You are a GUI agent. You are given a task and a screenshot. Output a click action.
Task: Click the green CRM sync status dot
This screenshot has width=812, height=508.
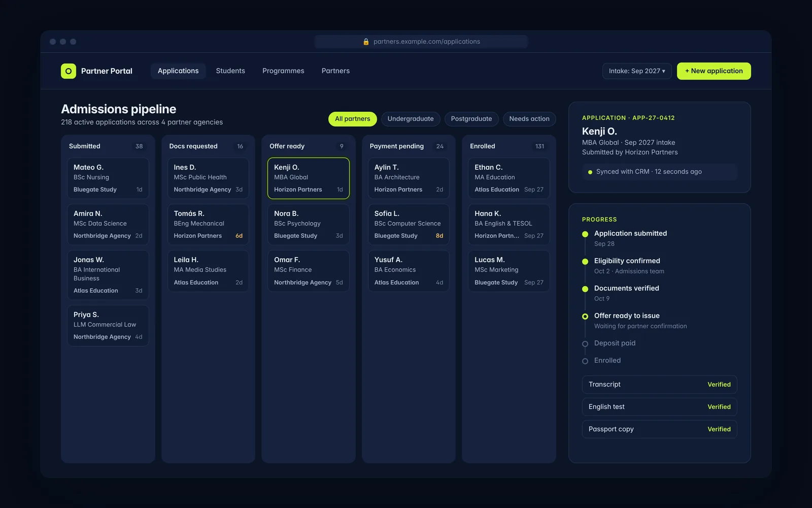[x=590, y=172]
